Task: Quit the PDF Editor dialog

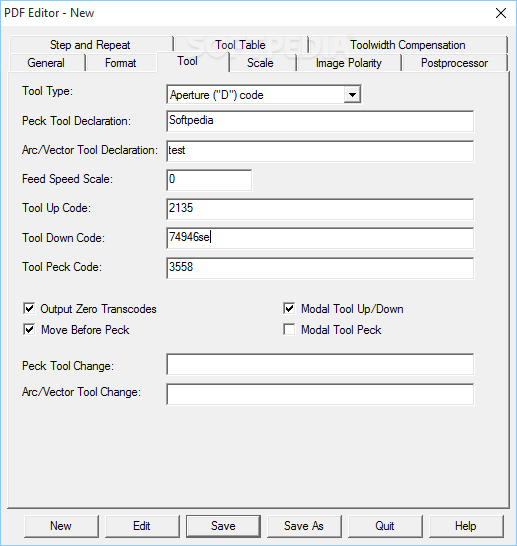Action: (x=385, y=526)
